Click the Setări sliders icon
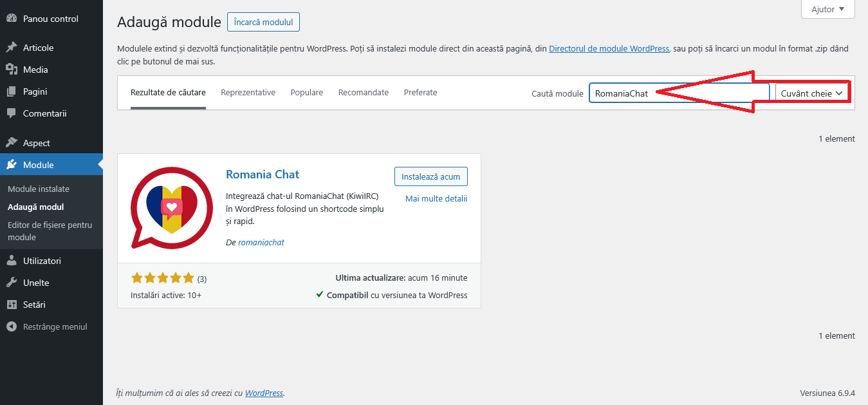868x405 pixels. pos(11,305)
